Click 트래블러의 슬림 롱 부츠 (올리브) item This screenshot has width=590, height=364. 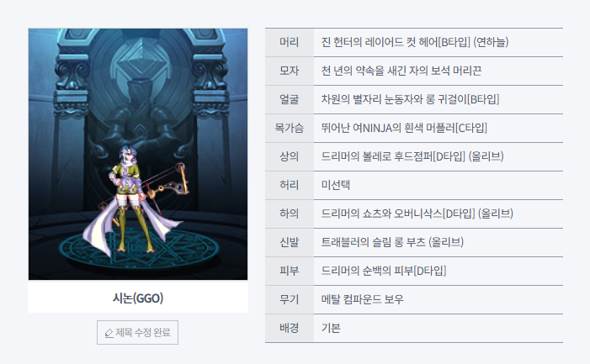(x=392, y=242)
